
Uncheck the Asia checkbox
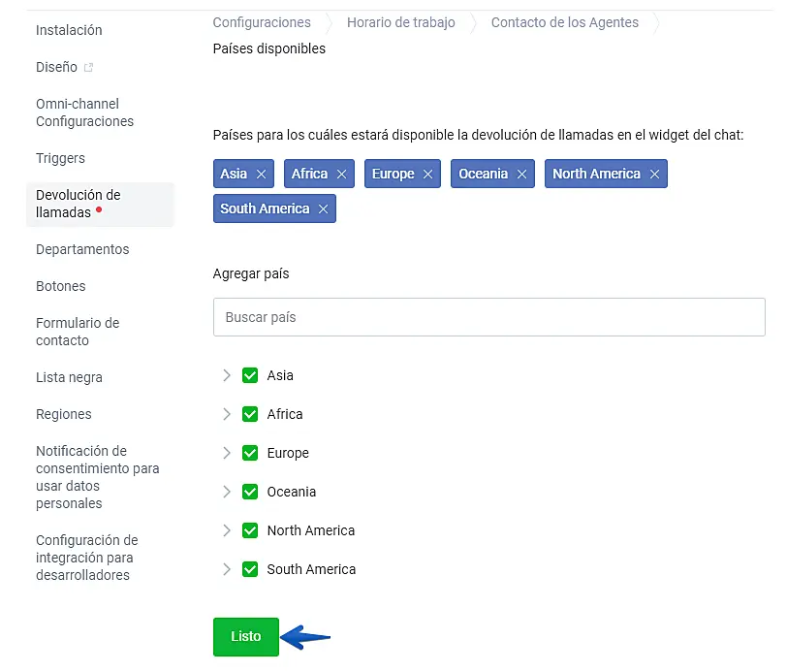click(250, 375)
